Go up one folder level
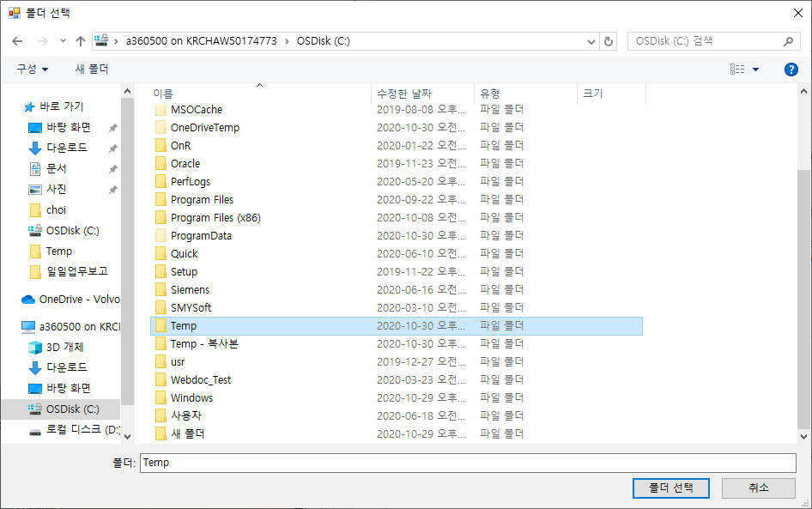812x509 pixels. (x=81, y=41)
